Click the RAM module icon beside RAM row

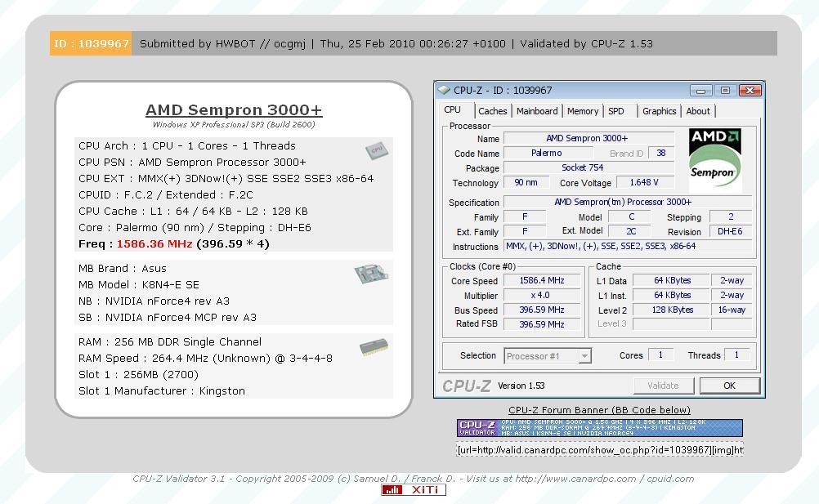[374, 347]
